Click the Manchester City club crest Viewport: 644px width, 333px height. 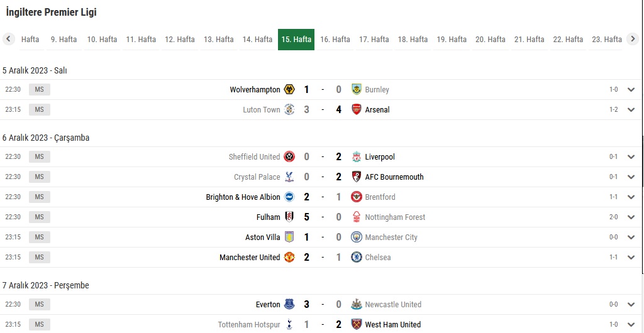tap(357, 237)
